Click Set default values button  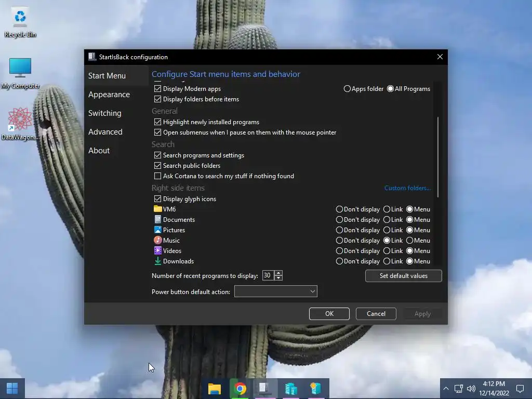[403, 276]
